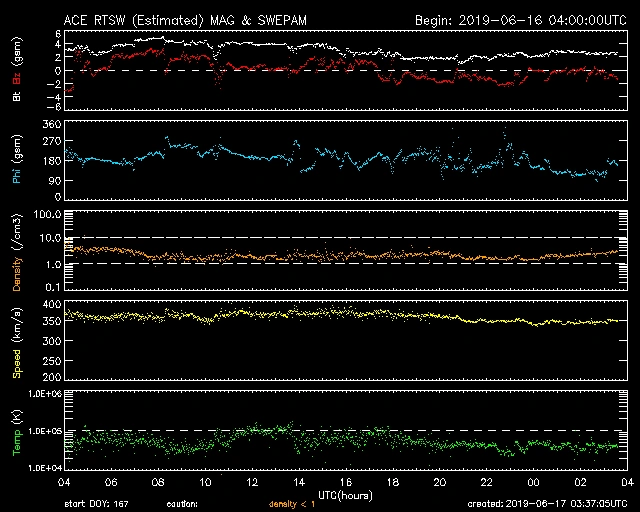
Task: Click the UTC(hours) x-axis label
Action: [344, 494]
